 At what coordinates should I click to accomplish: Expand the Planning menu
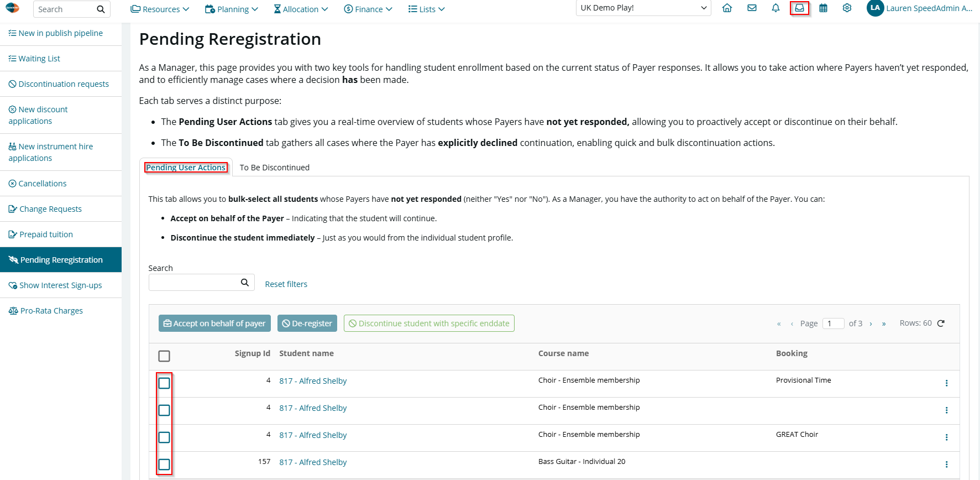[231, 9]
